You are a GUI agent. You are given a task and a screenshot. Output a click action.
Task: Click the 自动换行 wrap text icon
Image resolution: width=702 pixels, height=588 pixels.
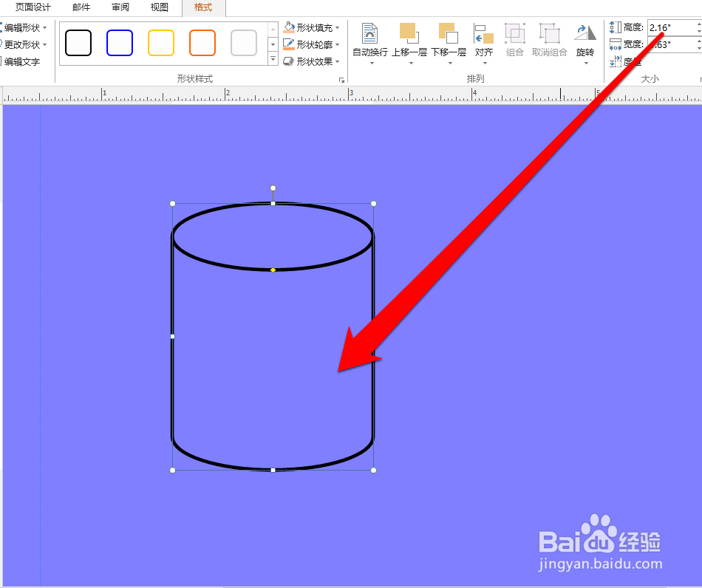(x=369, y=33)
